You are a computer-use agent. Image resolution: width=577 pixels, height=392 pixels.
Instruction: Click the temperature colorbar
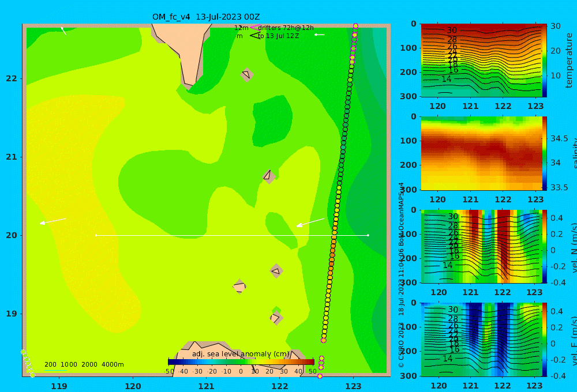545,61
